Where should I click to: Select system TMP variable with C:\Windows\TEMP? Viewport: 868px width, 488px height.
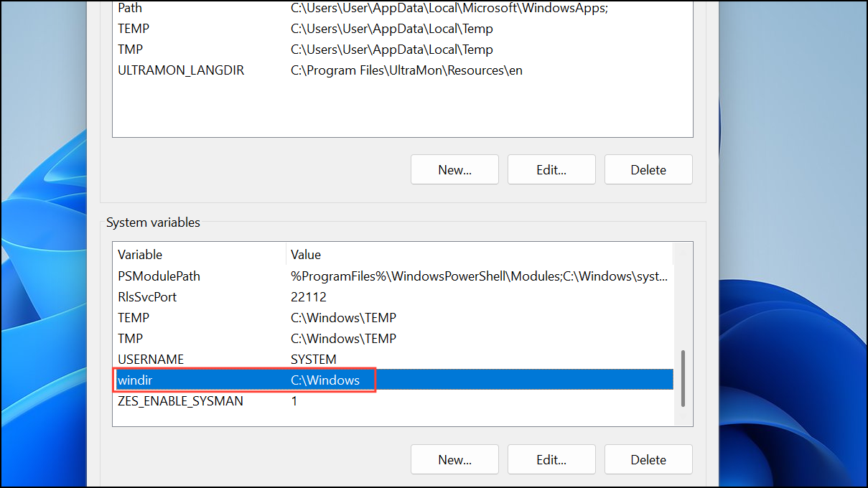pos(393,339)
